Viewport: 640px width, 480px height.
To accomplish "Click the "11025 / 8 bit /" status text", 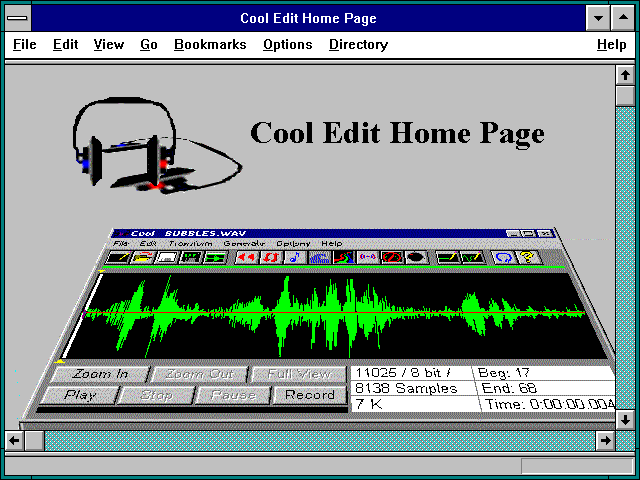I will 403,373.
